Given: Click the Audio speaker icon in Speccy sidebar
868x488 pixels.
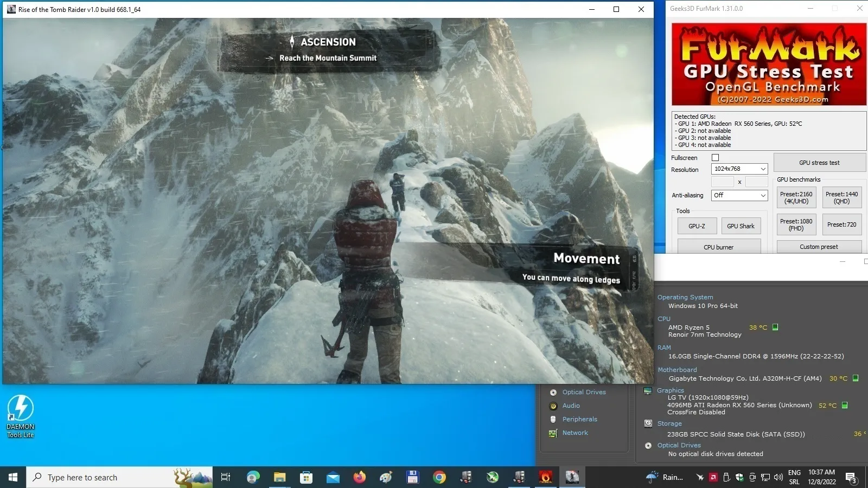Looking at the screenshot, I should pyautogui.click(x=553, y=406).
